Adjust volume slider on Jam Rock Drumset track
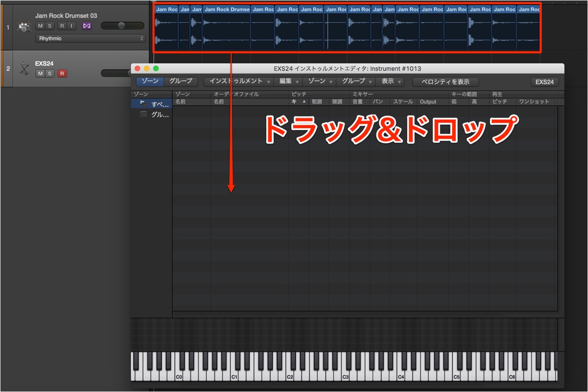This screenshot has height=392, width=588. coord(122,26)
